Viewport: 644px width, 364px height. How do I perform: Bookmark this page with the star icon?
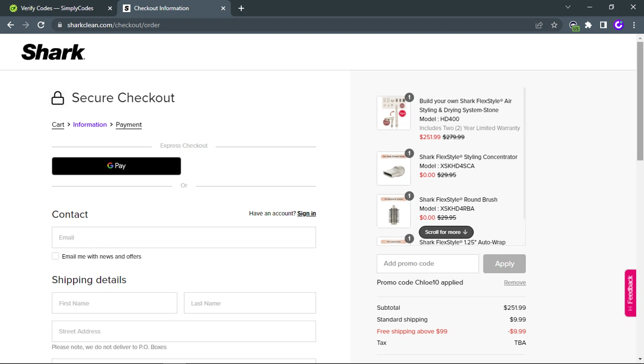pyautogui.click(x=554, y=25)
